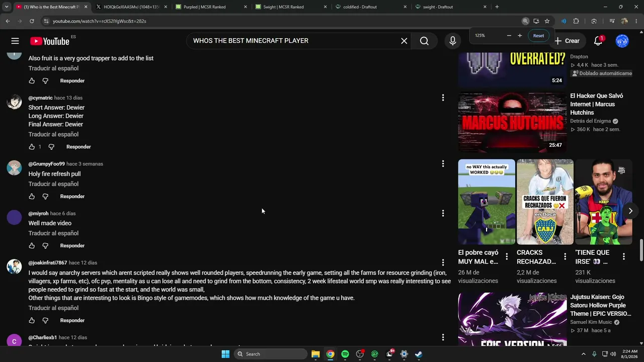
Task: Open a new browser tab
Action: [497, 7]
